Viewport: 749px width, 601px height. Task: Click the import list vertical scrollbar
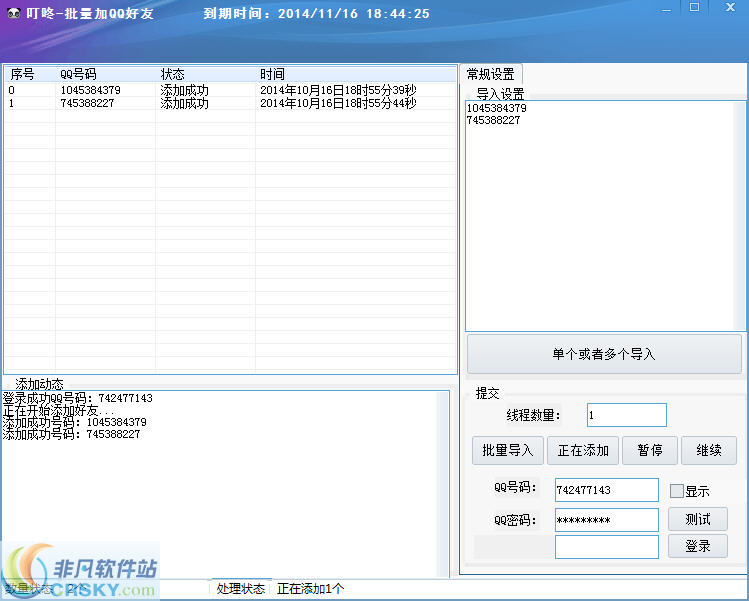pyautogui.click(x=739, y=215)
